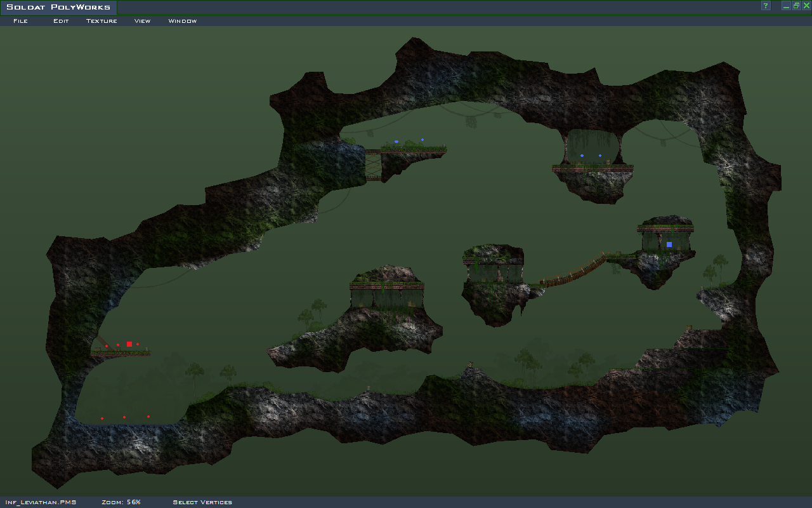Select red spawn point right of red flag

point(138,344)
